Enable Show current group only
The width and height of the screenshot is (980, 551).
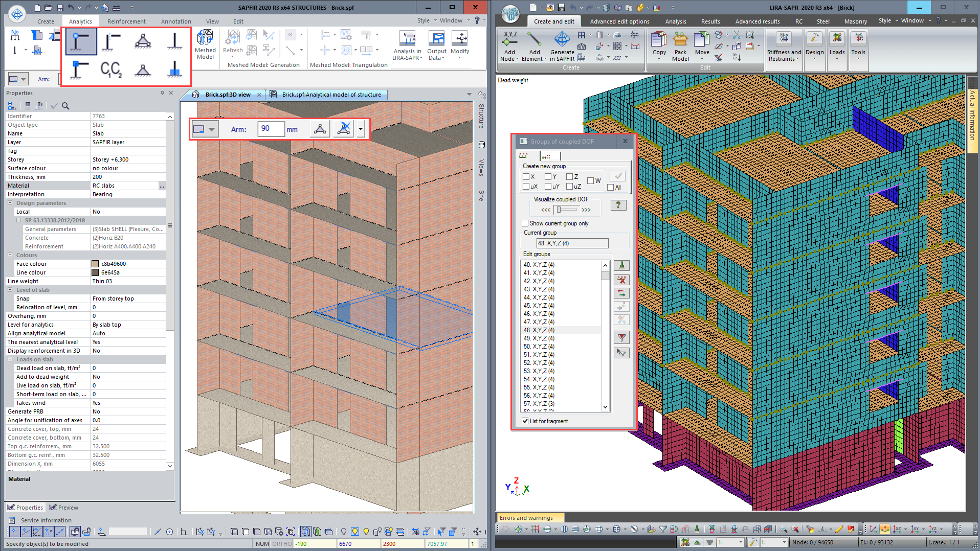pyautogui.click(x=525, y=223)
